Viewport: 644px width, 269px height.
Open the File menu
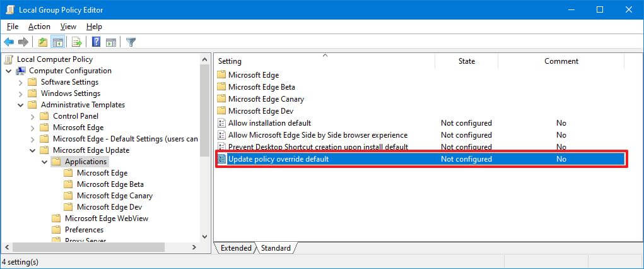13,27
